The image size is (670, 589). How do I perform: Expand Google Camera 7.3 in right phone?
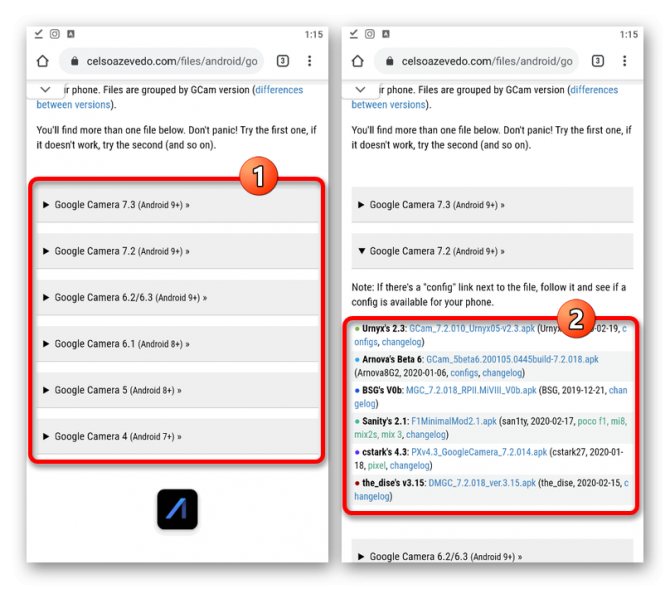492,205
